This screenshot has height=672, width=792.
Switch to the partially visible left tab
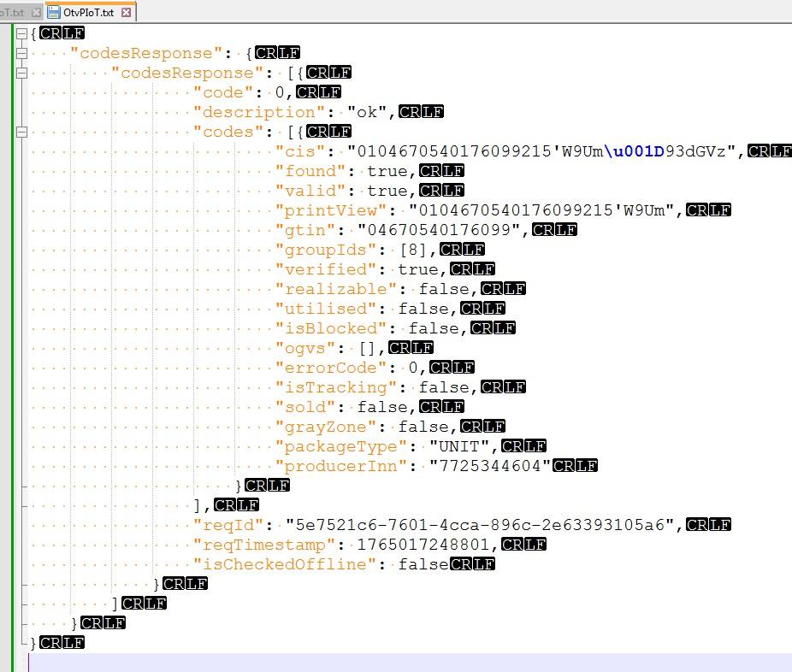pos(12,12)
